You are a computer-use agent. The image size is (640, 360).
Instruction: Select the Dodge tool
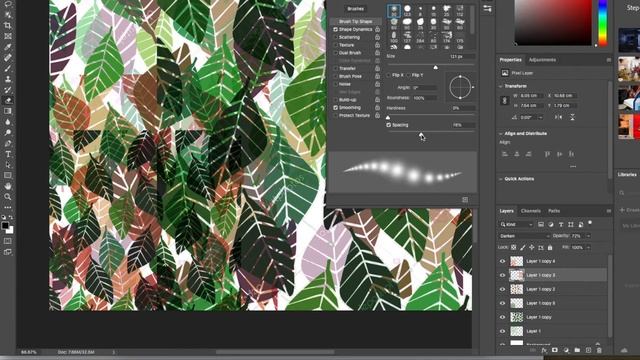tap(8, 132)
